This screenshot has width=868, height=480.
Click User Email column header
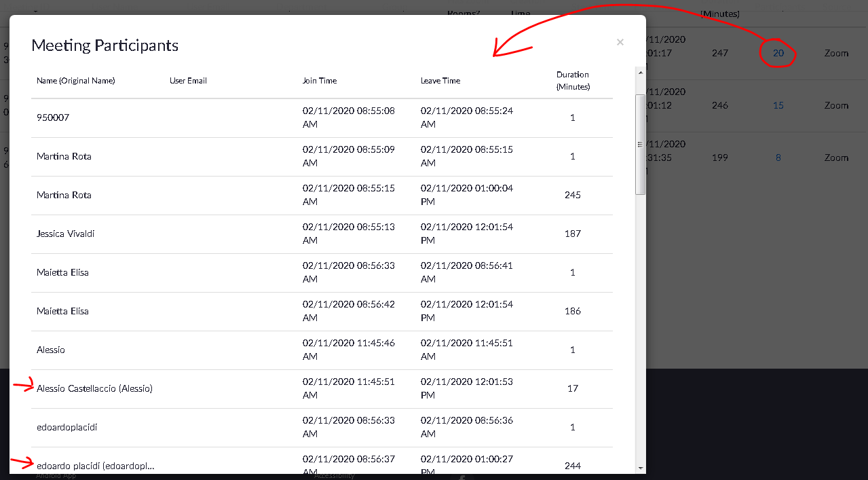pyautogui.click(x=188, y=80)
